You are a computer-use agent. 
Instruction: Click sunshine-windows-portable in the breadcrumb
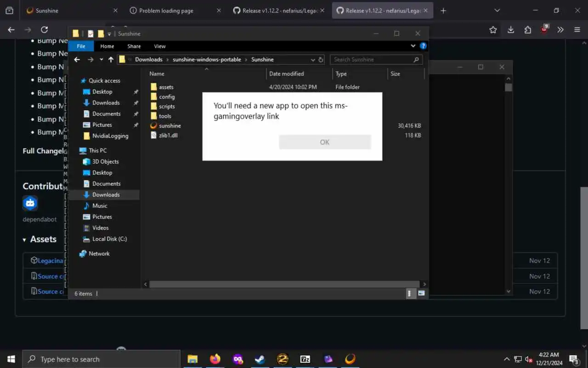click(x=207, y=59)
